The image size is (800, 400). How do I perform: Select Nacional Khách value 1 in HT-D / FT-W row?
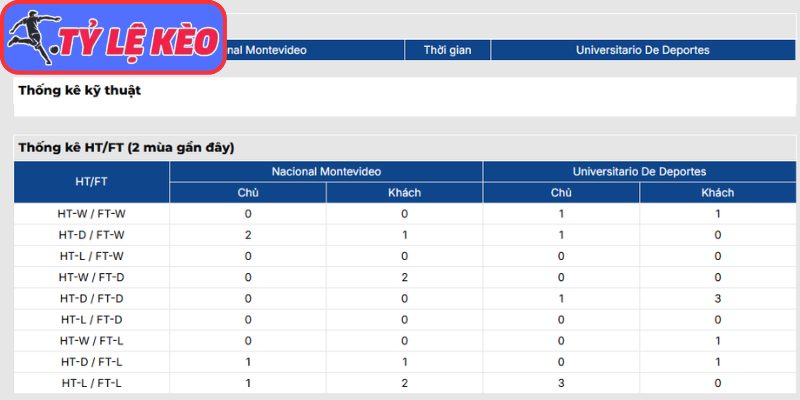coord(405,235)
